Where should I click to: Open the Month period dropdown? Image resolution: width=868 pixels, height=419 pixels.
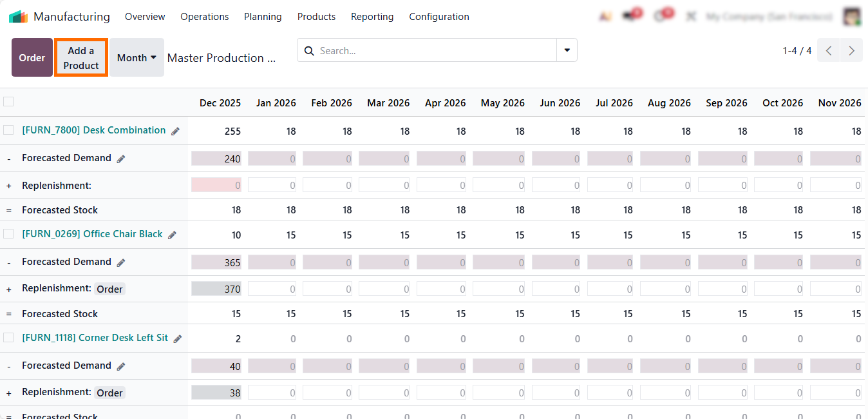(137, 57)
